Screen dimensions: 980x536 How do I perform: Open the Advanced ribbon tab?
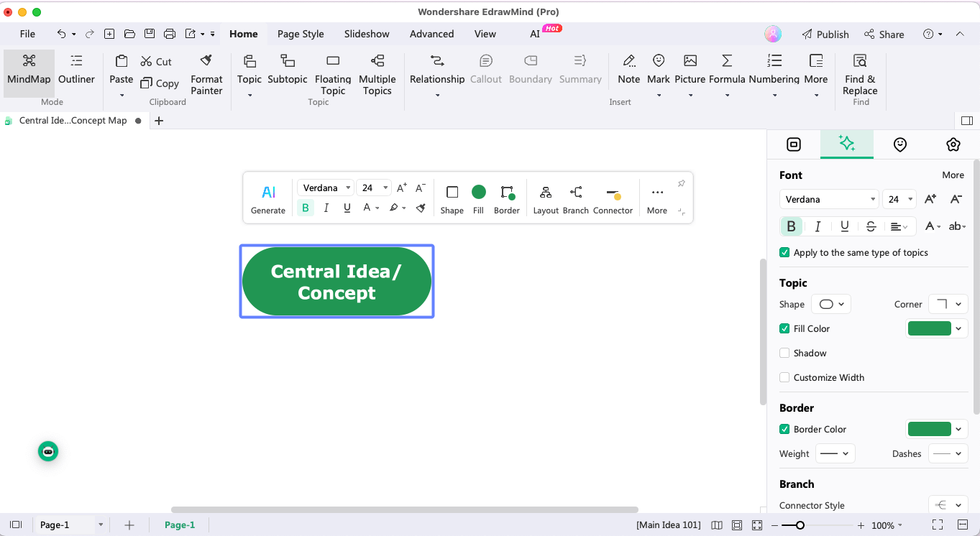[x=431, y=34]
